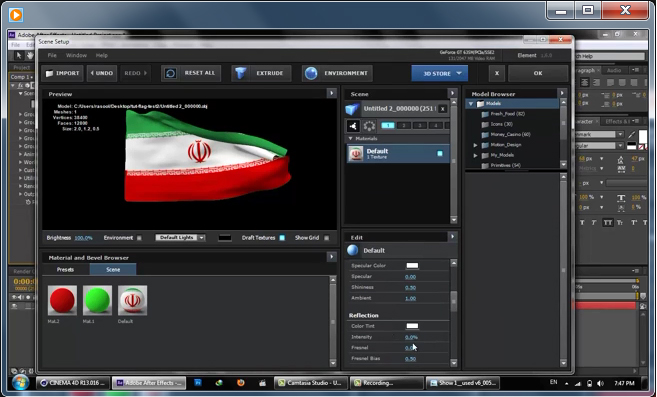This screenshot has width=657, height=397.
Task: Toggle the Show Grid checkbox
Action: pyautogui.click(x=327, y=238)
